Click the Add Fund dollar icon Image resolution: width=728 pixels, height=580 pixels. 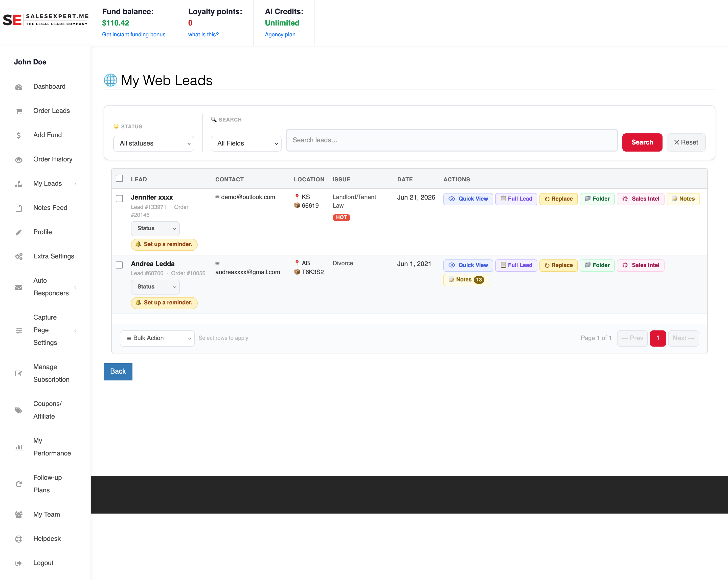[18, 135]
